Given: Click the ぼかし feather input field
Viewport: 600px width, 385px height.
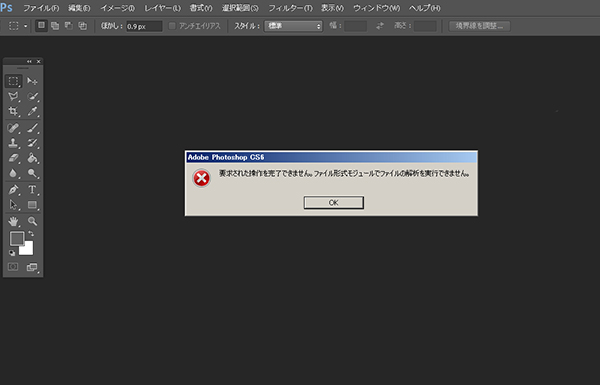Looking at the screenshot, I should pyautogui.click(x=144, y=26).
